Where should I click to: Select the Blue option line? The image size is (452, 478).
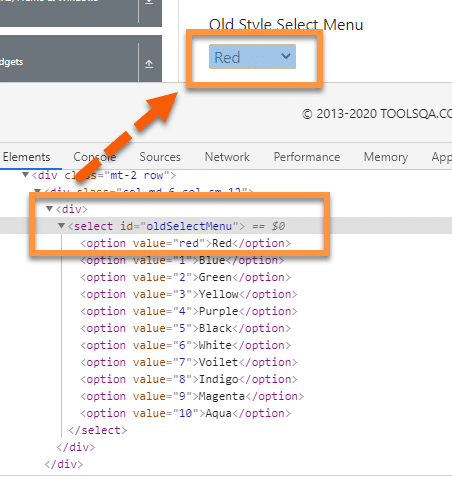(x=182, y=260)
